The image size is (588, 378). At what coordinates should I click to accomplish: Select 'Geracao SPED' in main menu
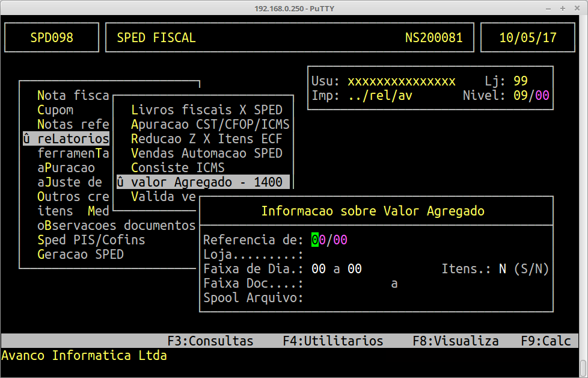[80, 255]
